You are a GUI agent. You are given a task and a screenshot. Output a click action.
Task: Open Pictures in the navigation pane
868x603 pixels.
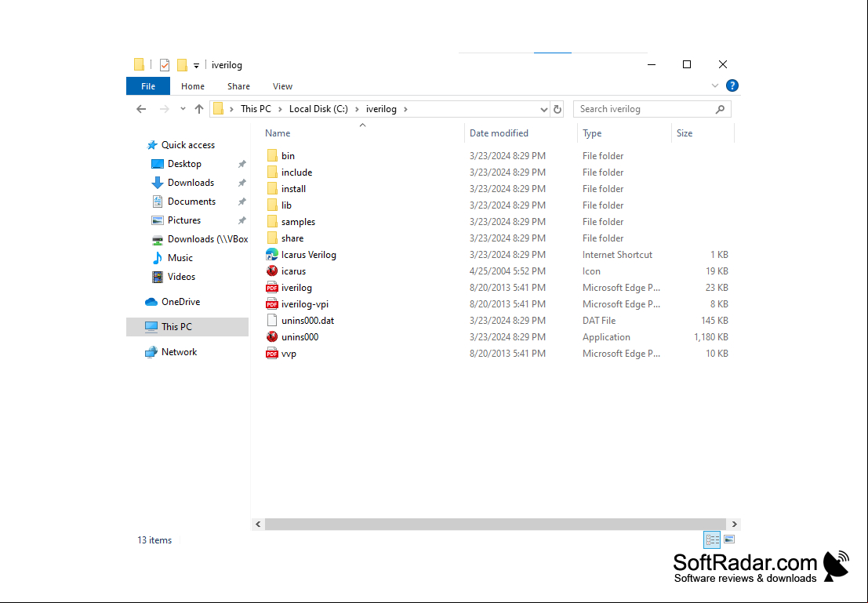[x=183, y=220]
